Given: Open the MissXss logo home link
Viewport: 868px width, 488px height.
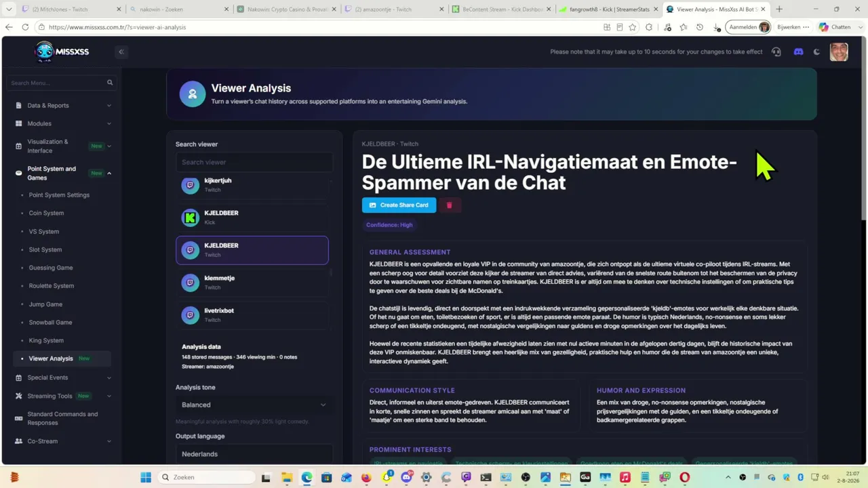Looking at the screenshot, I should point(62,52).
